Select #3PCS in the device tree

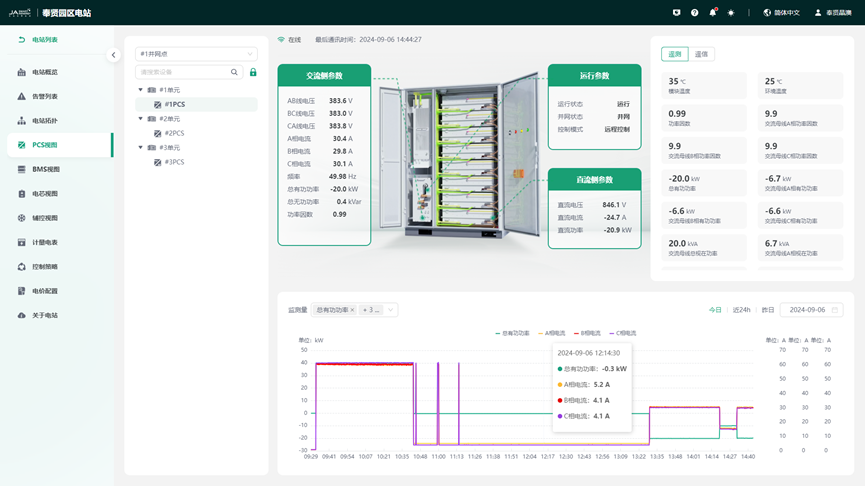point(173,162)
